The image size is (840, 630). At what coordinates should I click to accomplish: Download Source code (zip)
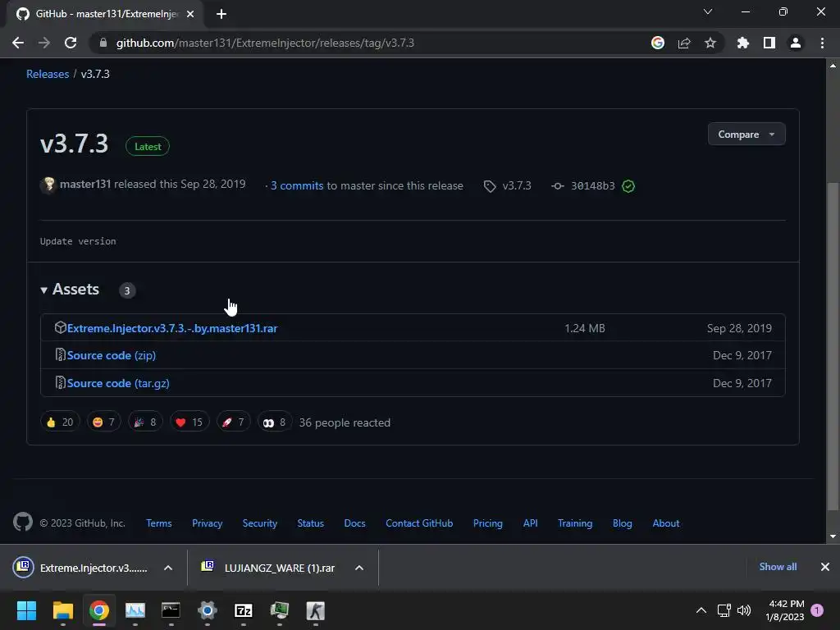pyautogui.click(x=112, y=355)
